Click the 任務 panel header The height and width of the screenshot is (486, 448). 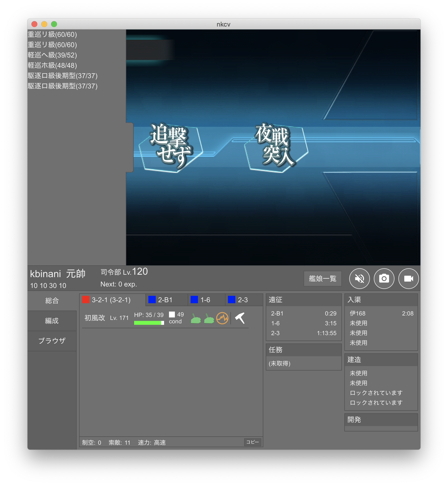304,350
